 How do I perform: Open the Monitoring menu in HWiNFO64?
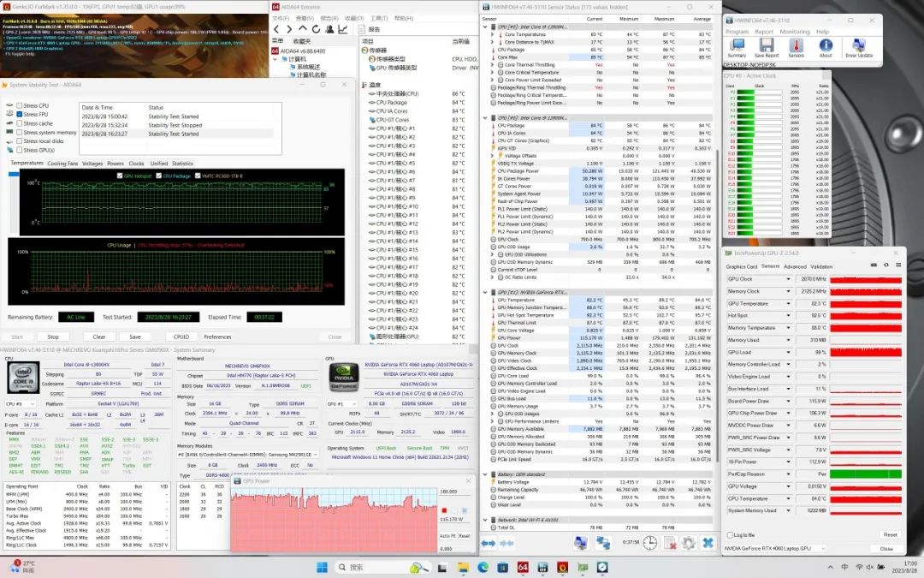[x=794, y=32]
